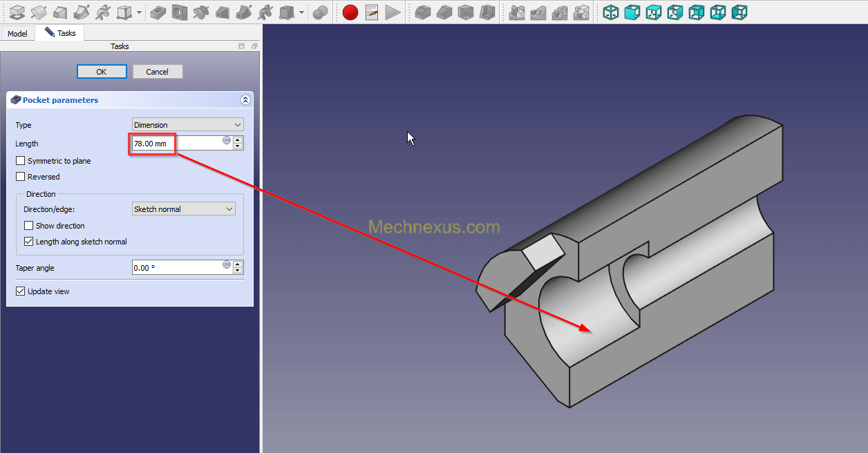Screen dimensions: 868x453
Task: Select the Pocket tool in toolbar
Action: (158, 12)
